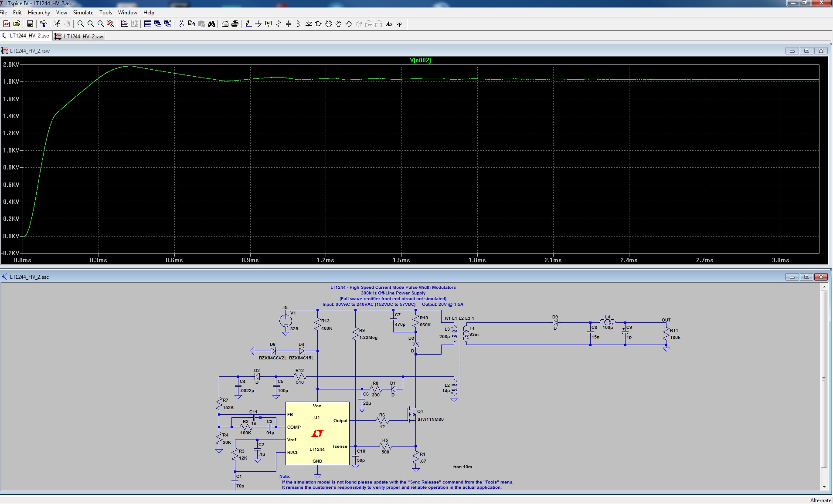This screenshot has width=833, height=504.
Task: Tile windows using the toolbar icon
Action: tap(148, 24)
